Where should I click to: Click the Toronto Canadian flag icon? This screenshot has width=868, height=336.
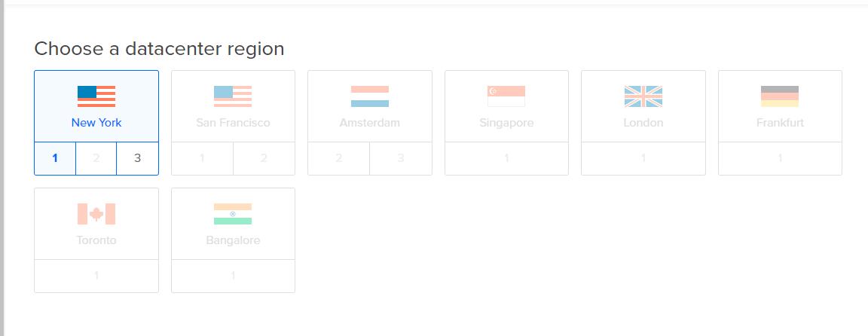(96, 214)
